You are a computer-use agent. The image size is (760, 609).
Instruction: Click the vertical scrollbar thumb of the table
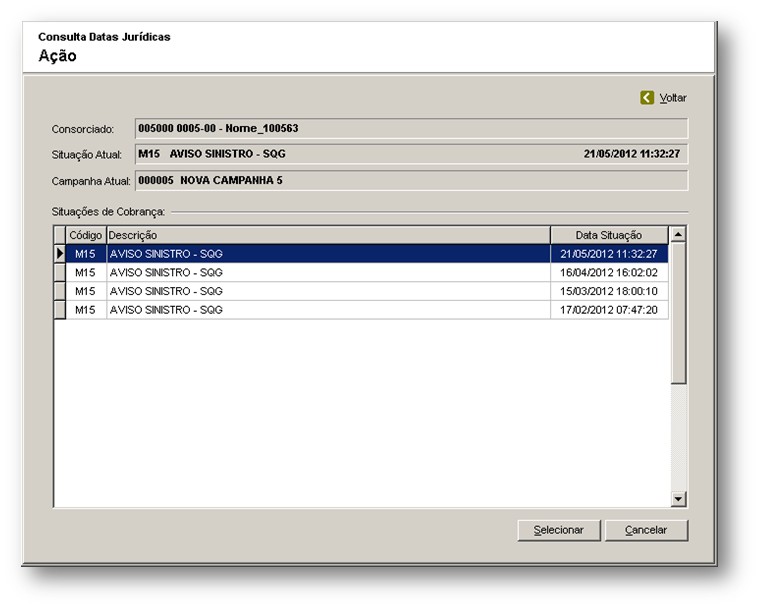[678, 313]
